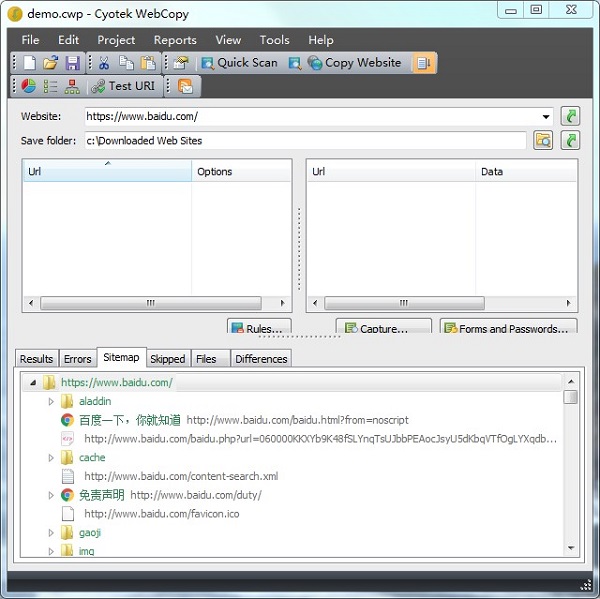
Task: Click Test URI button
Action: (123, 86)
